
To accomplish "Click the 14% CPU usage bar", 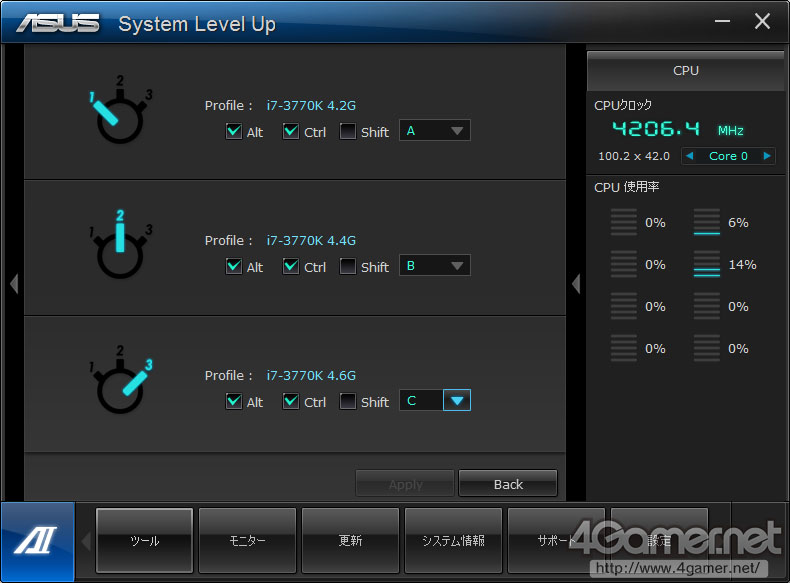I will pyautogui.click(x=707, y=264).
